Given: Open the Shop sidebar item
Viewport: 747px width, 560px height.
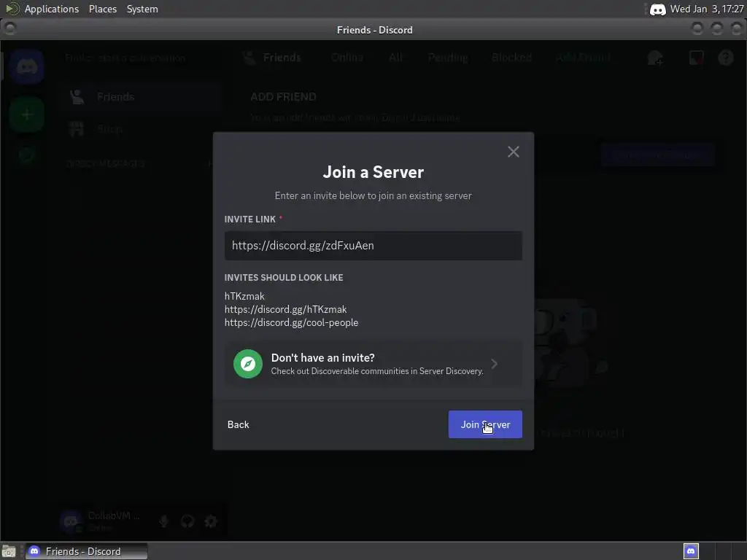Looking at the screenshot, I should (x=141, y=128).
